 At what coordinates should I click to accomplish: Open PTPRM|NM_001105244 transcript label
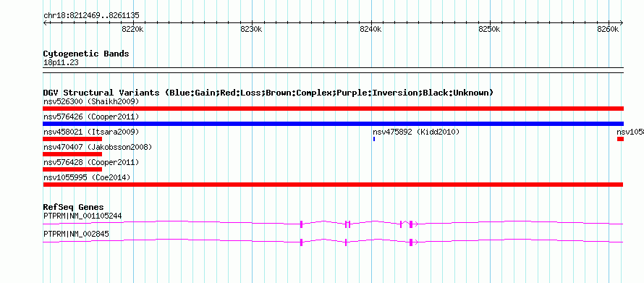pyautogui.click(x=82, y=216)
